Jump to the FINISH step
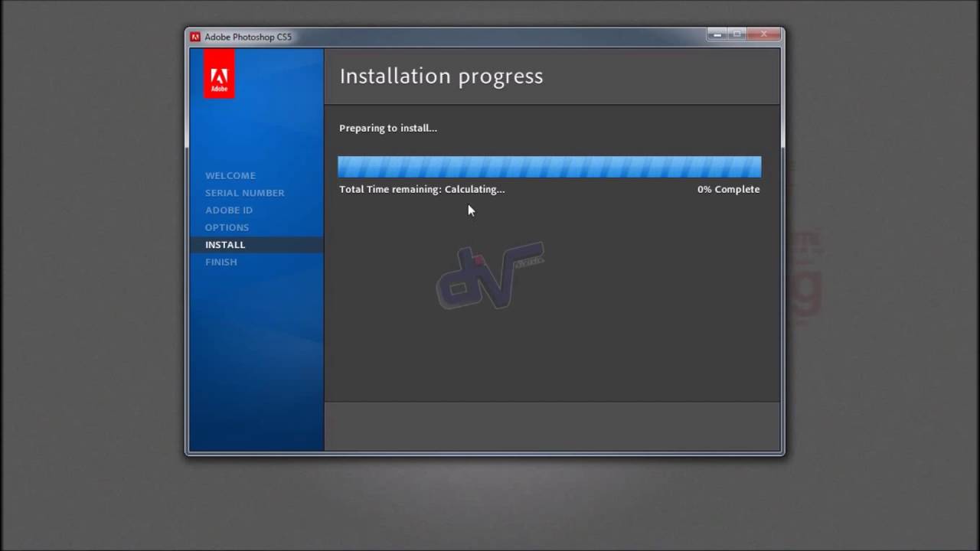980x551 pixels. coord(221,262)
